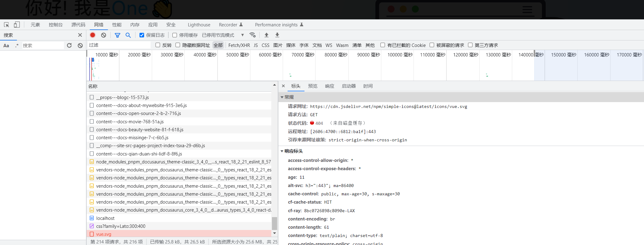Collapse the General (常规) section

(x=282, y=97)
